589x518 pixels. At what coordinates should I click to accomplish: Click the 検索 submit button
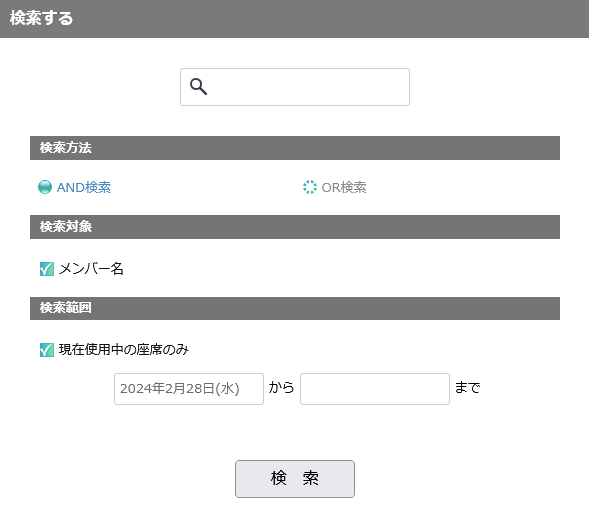click(295, 479)
